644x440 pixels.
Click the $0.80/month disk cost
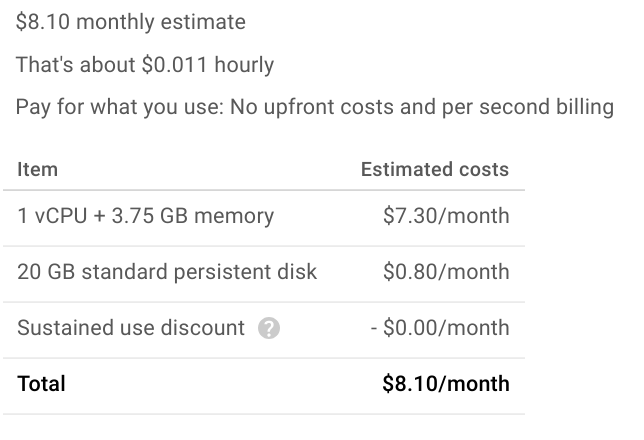pyautogui.click(x=446, y=272)
